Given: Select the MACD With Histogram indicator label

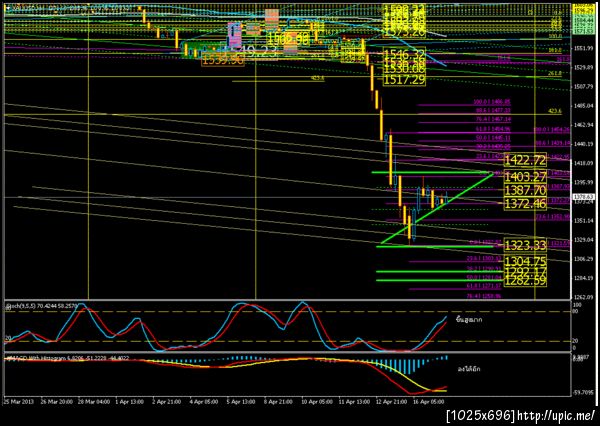Looking at the screenshot, I should coord(67,358).
